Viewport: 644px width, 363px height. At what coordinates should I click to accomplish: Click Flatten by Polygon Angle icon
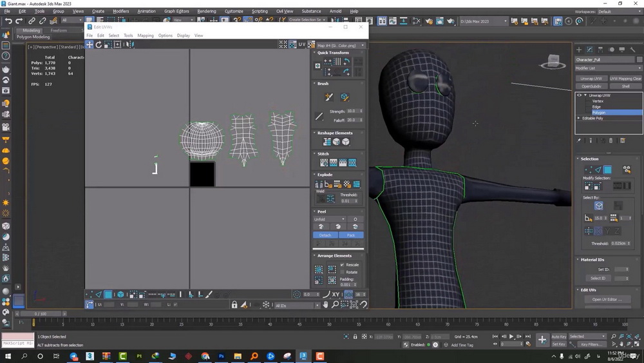[x=328, y=184]
